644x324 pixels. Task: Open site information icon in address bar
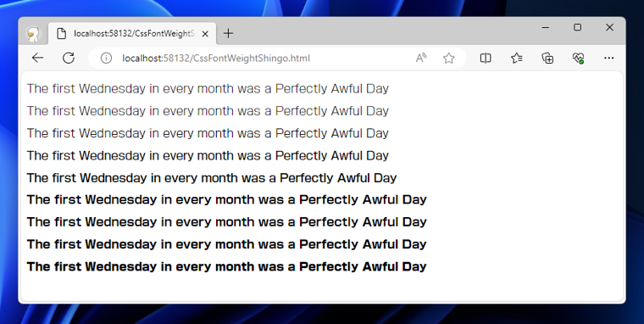[x=106, y=58]
